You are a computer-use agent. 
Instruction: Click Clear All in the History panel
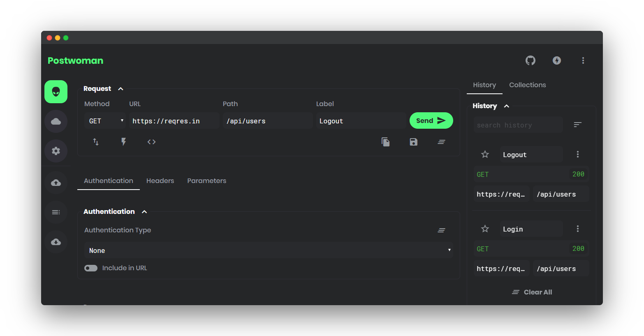[531, 292]
